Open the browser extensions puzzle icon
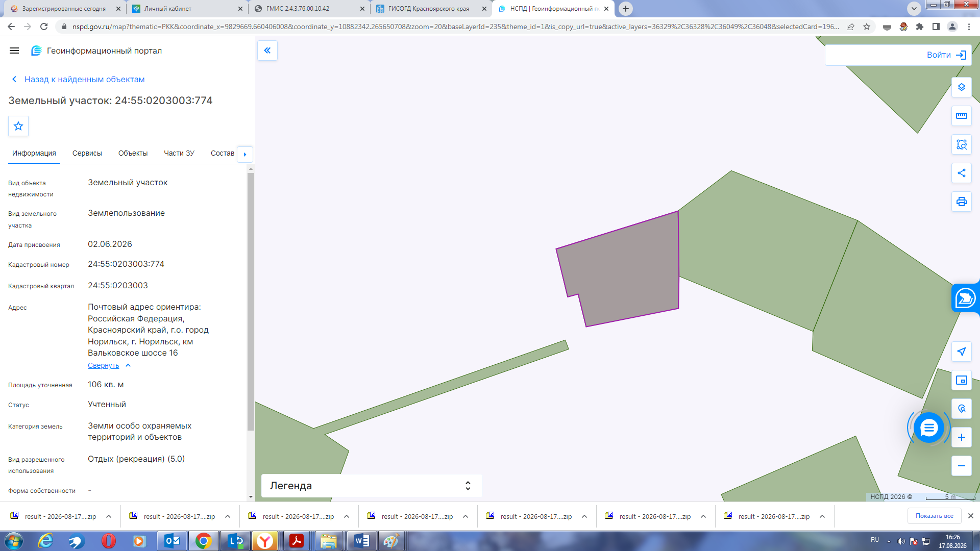This screenshot has width=980, height=551. [x=920, y=27]
